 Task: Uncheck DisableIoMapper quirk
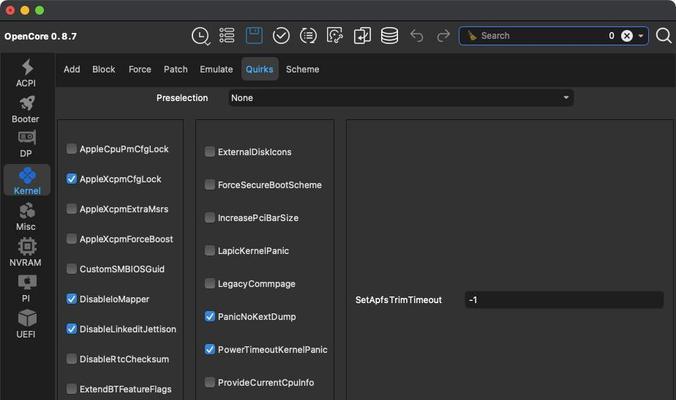[72, 299]
